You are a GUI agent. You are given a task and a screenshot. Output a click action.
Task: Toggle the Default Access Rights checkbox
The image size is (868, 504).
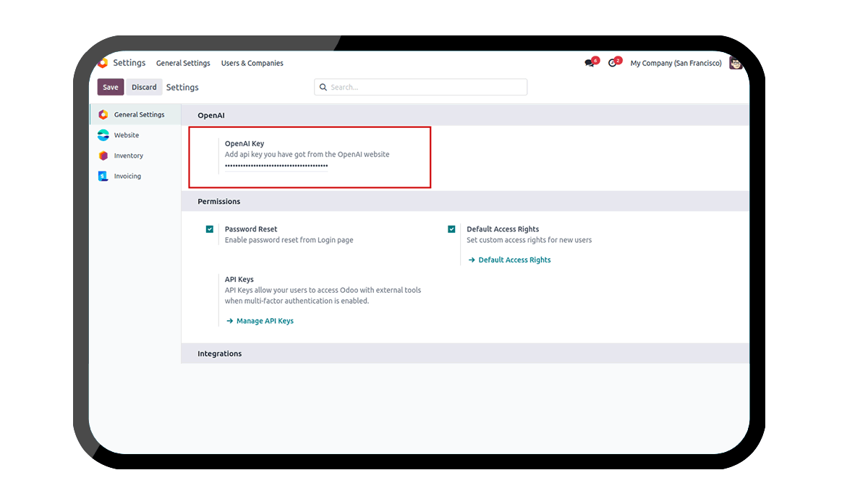451,229
